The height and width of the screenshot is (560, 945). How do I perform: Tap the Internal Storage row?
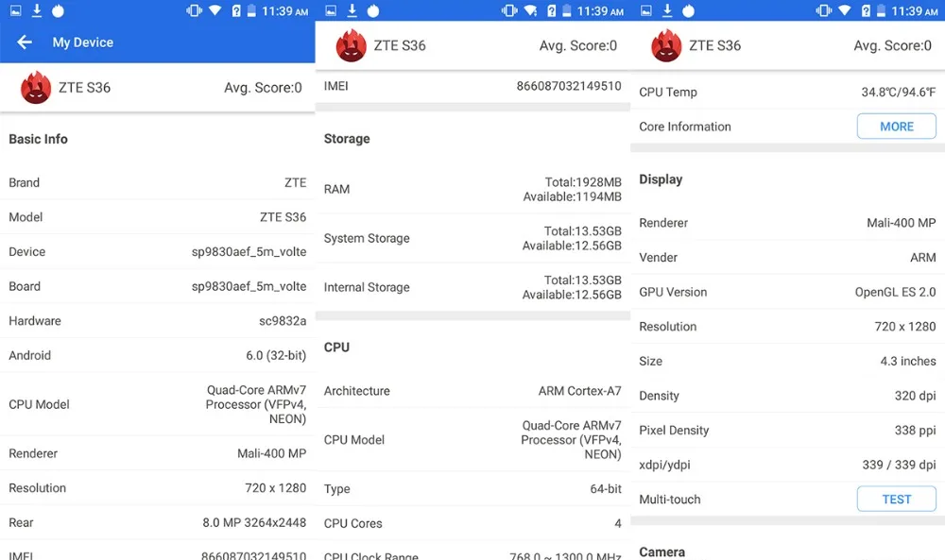472,287
